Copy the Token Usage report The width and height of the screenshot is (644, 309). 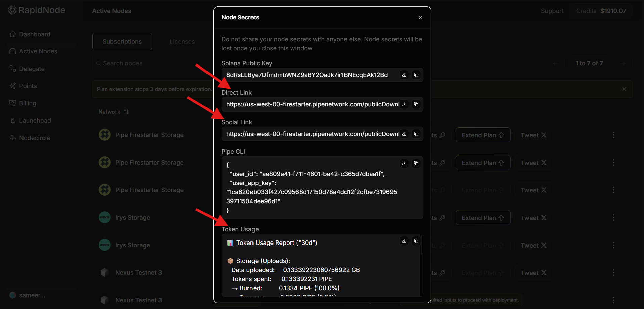click(416, 241)
